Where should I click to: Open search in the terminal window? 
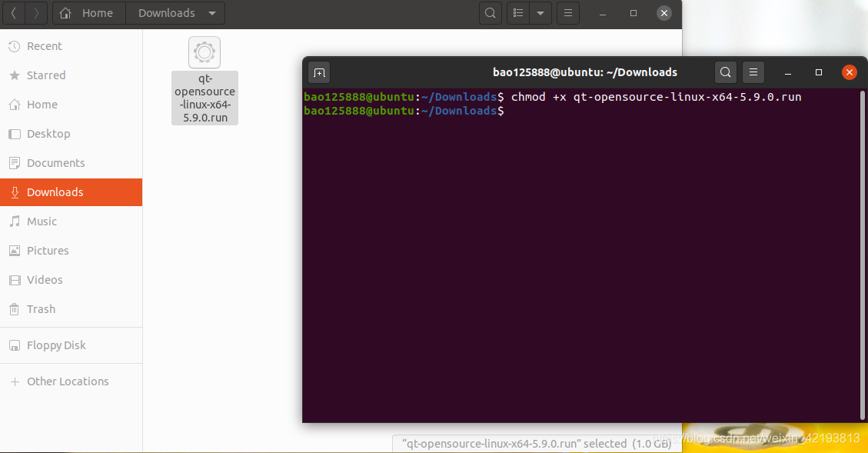point(725,72)
